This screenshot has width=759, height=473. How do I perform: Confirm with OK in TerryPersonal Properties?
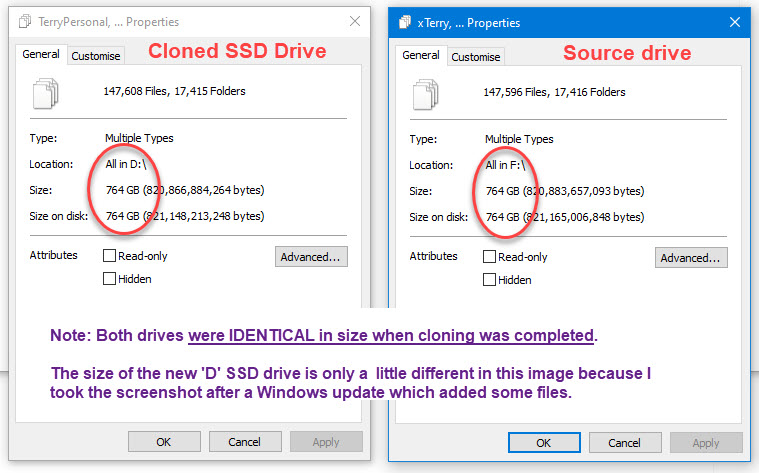164,442
